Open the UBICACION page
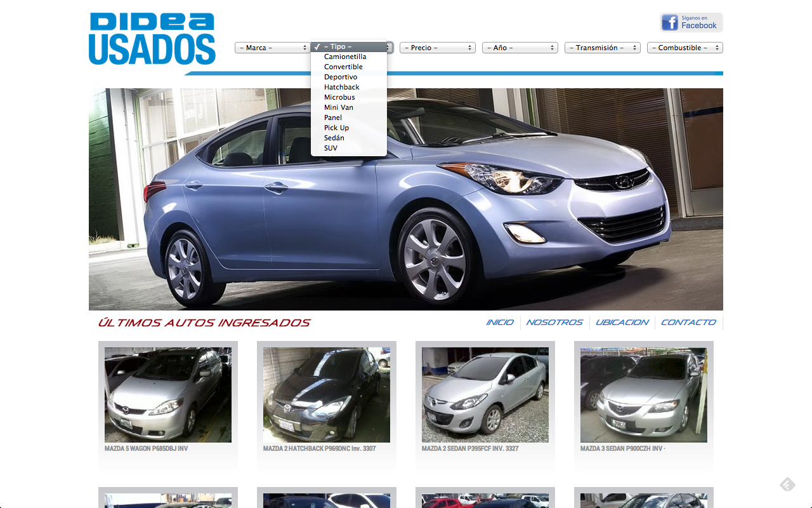The width and height of the screenshot is (812, 508). point(622,323)
